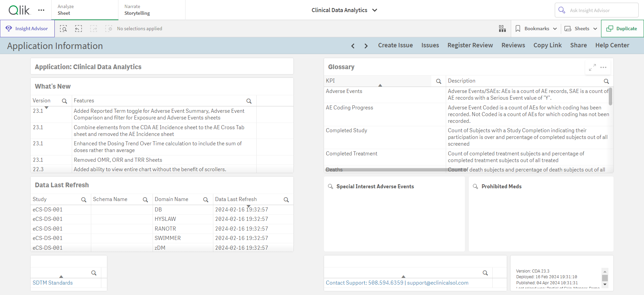Select the Completed Treatment KPI cell
Viewport: 644px width, 295px height.
(385, 157)
